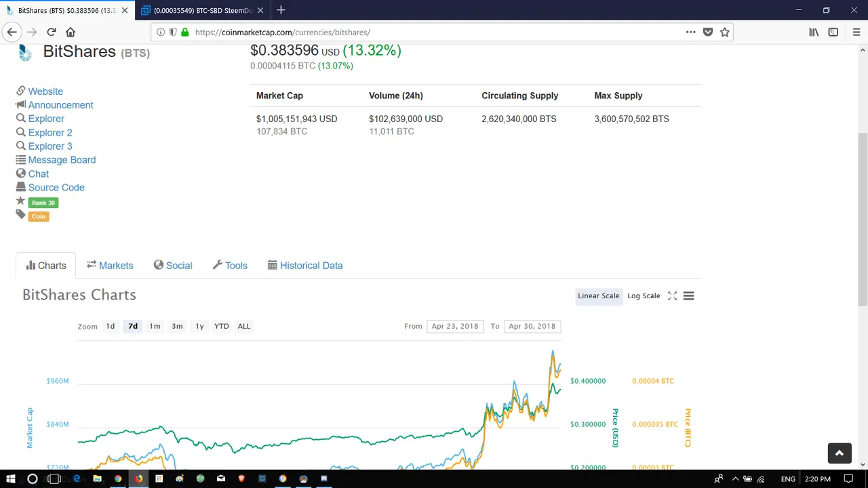Select the BitShares (BTS) browser tab
Screen dimensions: 868x488
[x=66, y=10]
